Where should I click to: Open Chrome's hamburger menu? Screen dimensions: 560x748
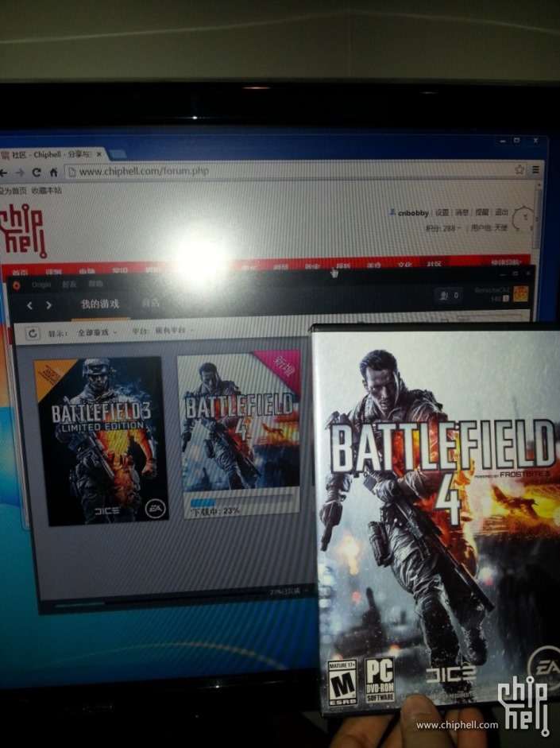point(535,169)
